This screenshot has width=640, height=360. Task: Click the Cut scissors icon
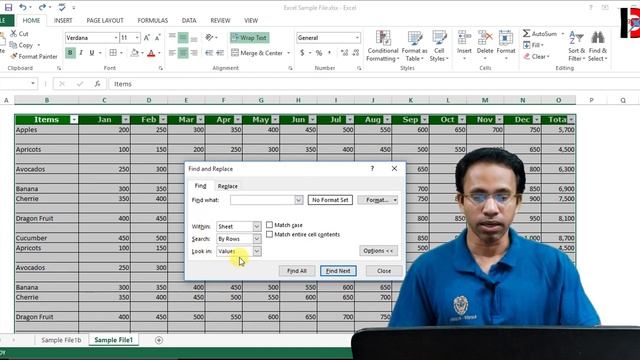(14, 33)
